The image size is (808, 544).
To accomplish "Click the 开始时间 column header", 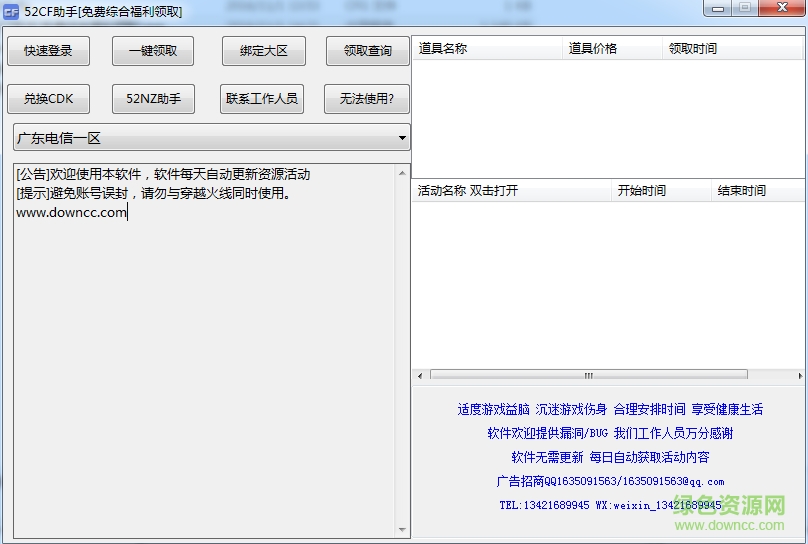I will coord(661,191).
